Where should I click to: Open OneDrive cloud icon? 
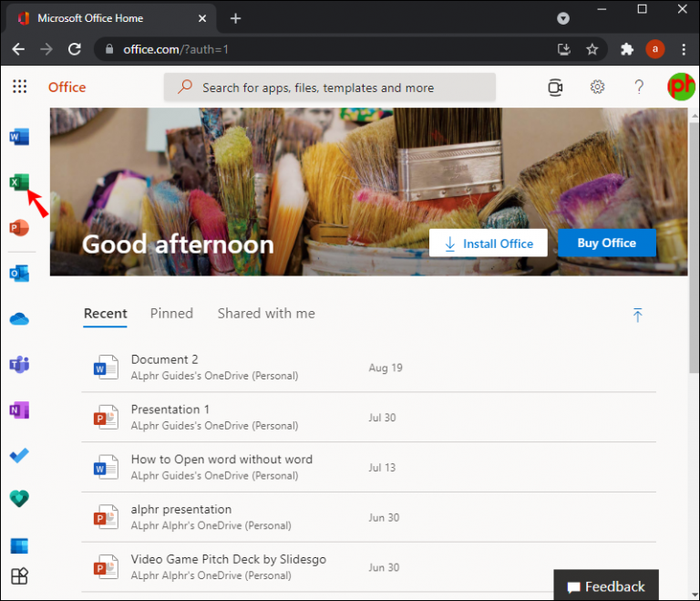(19, 319)
